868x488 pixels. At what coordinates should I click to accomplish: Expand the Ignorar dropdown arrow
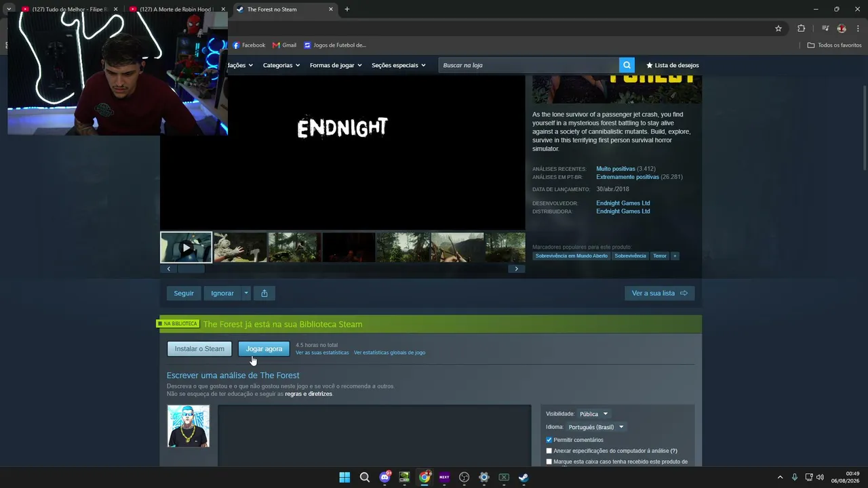point(246,293)
